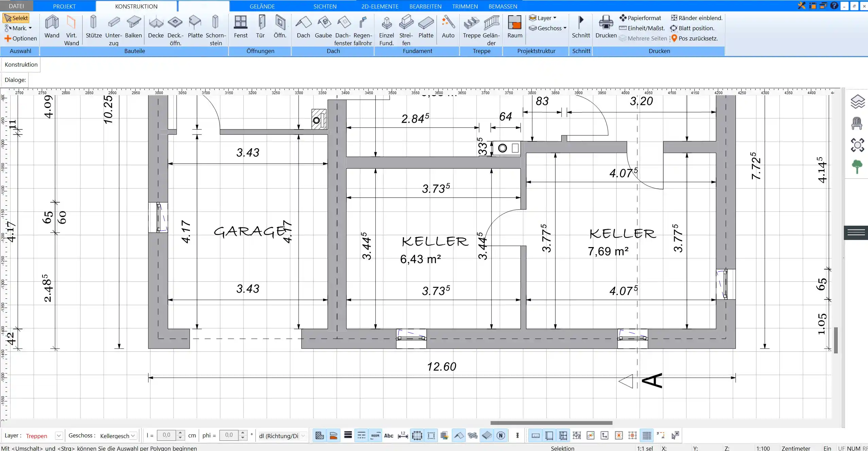
Task: Click the Papierformat button
Action: coord(640,18)
